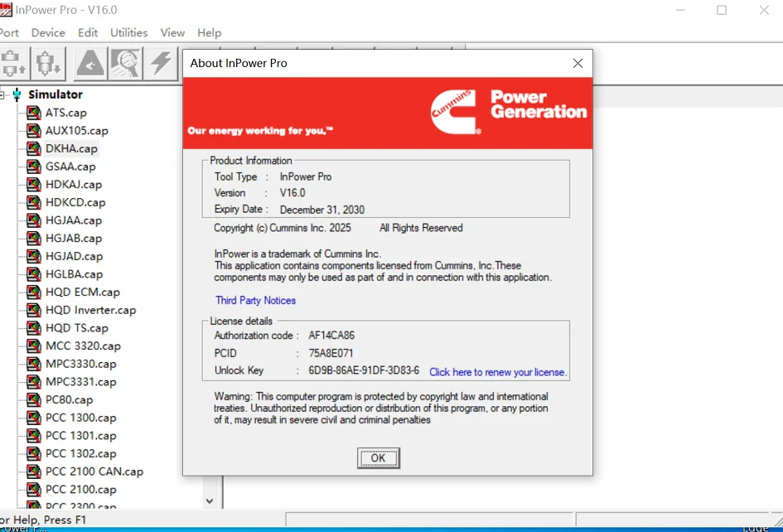Open the View menu

click(x=173, y=33)
